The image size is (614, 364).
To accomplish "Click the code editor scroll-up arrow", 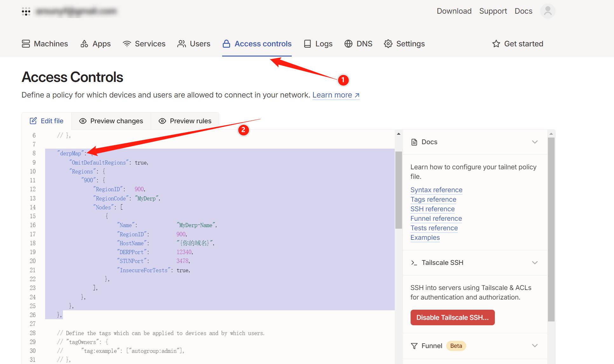I will tap(399, 134).
